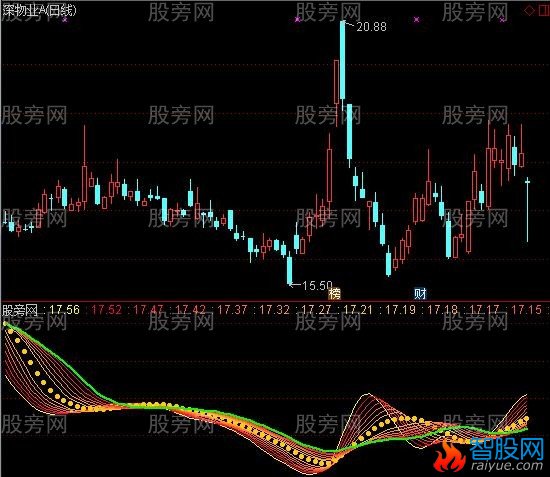Click the purple x marker under the stock title
Viewport: 550px width, 477px height.
click(x=65, y=20)
